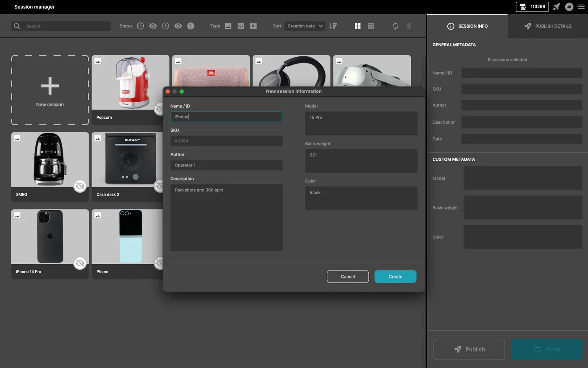Screen dimensions: 588x368
Task: Refresh the session list
Action: pos(396,26)
